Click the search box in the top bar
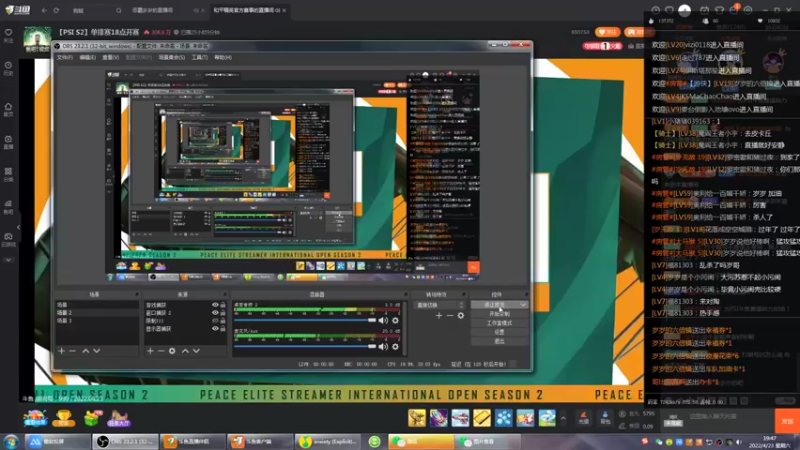 (x=96, y=10)
